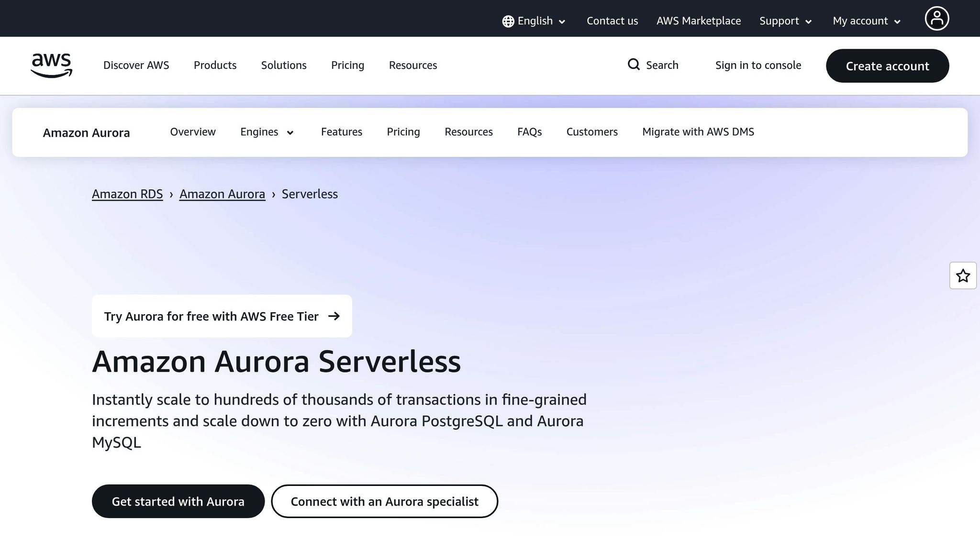
Task: Select the Solutions menu item
Action: click(283, 65)
